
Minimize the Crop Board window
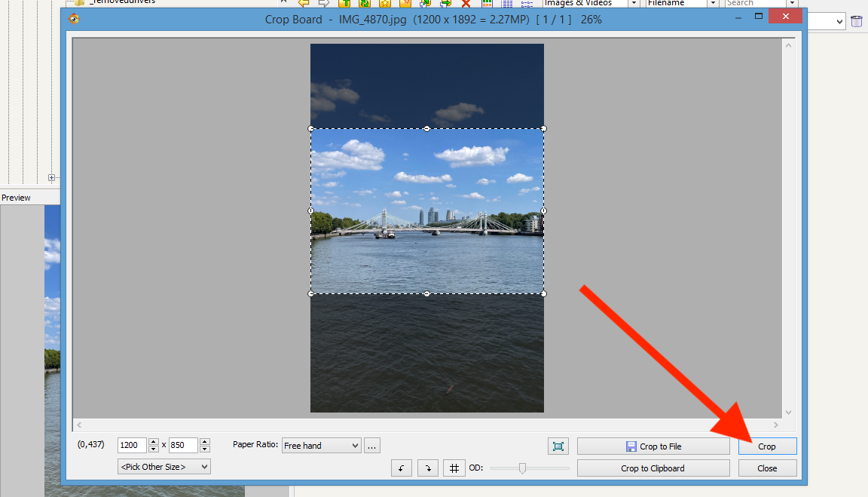point(738,17)
